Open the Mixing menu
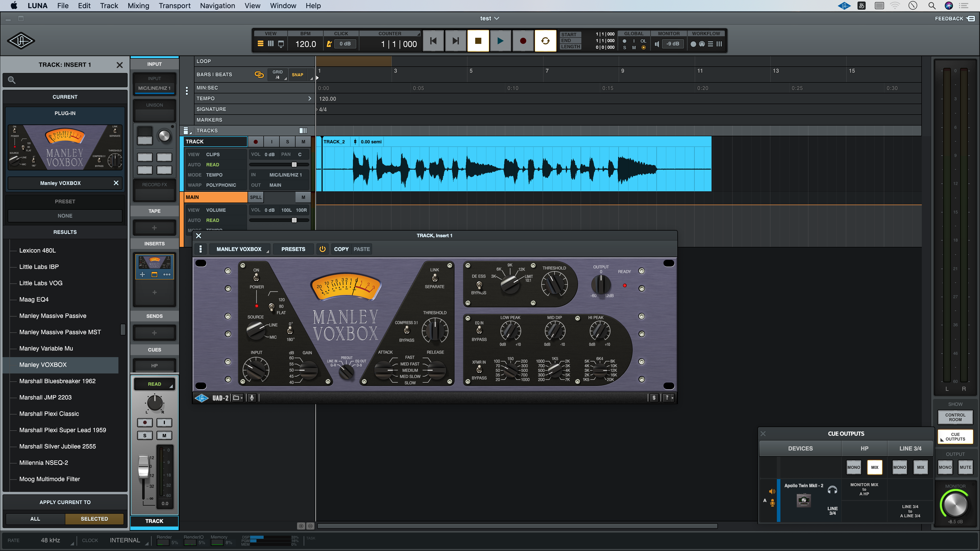Image resolution: width=980 pixels, height=551 pixels. pos(138,6)
